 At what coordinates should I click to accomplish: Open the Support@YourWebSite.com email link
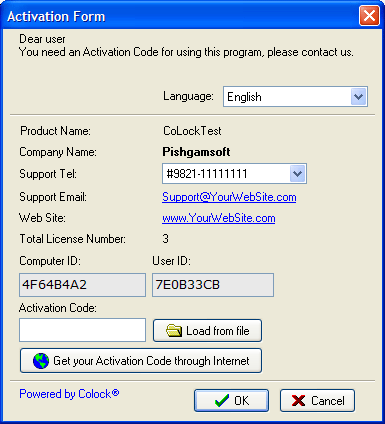[229, 197]
